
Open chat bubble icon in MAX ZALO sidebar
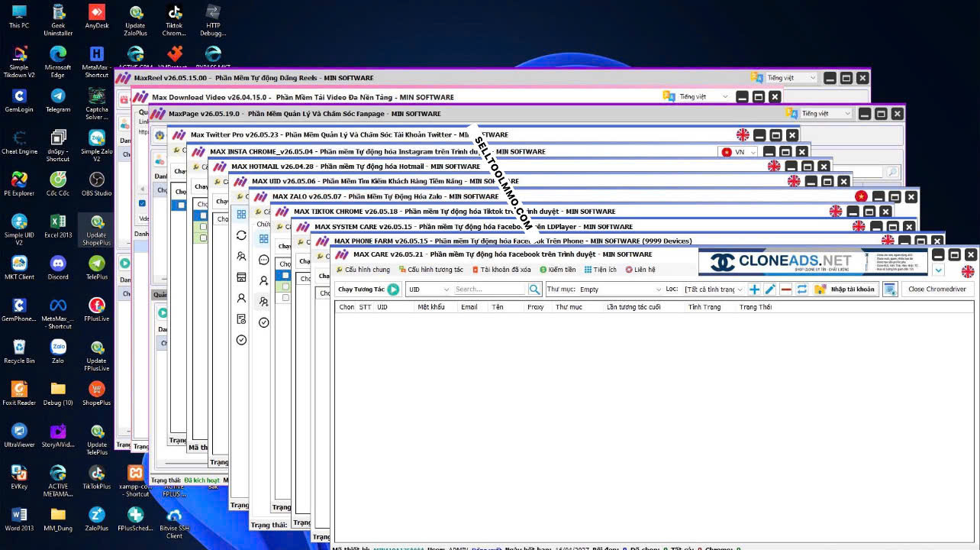coord(263,260)
